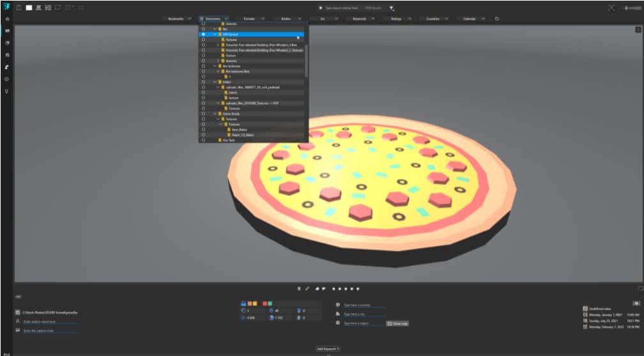Select the Gas Tank folder in tree
Image resolution: width=644 pixels, height=356 pixels.
[229, 140]
